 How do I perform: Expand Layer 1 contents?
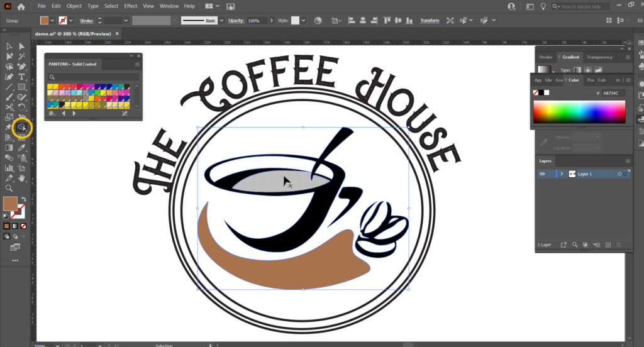562,173
